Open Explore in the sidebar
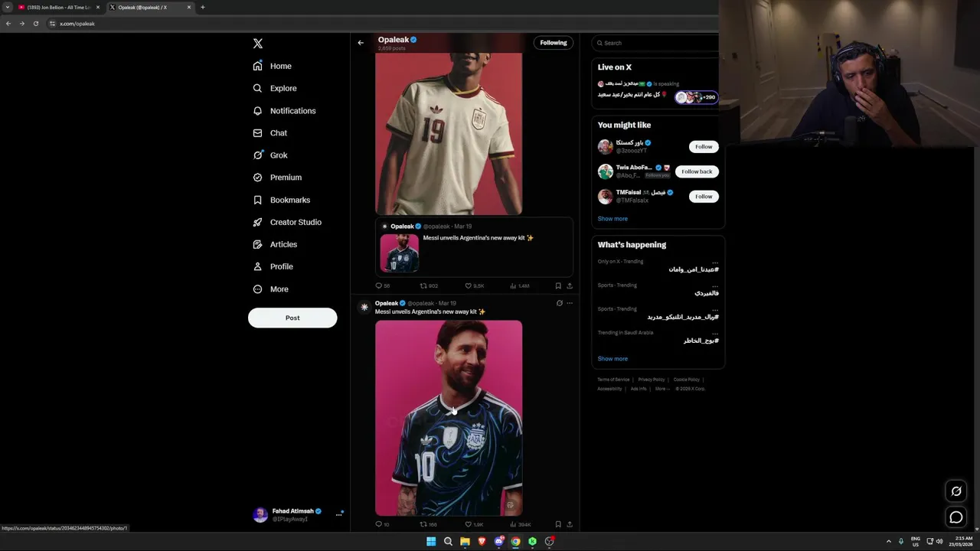 (275, 88)
